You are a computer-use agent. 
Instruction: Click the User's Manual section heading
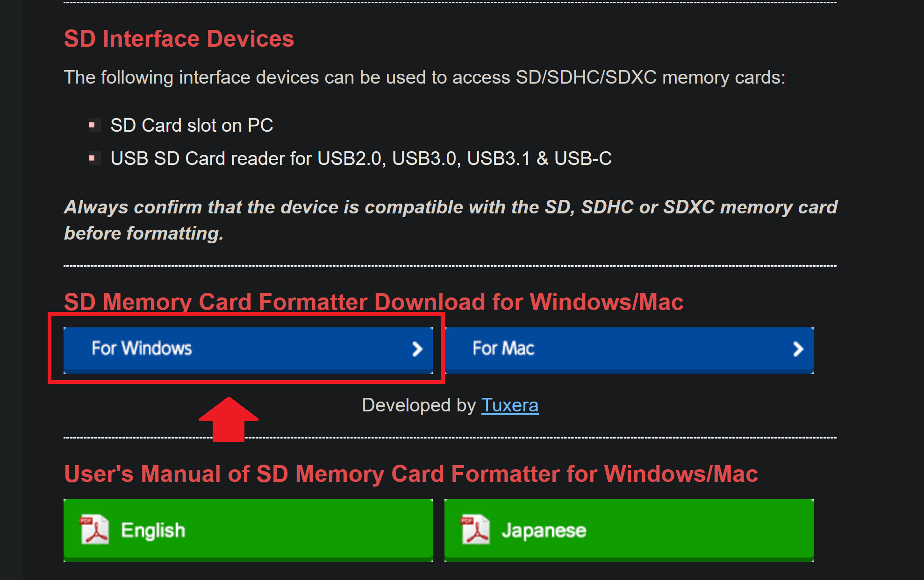pyautogui.click(x=411, y=474)
